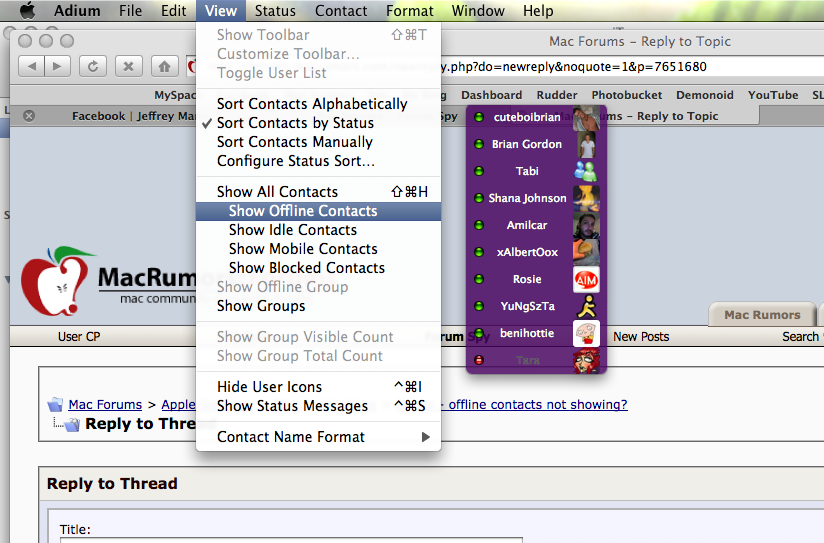Choose Sort Contacts Alphabetically
The height and width of the screenshot is (543, 824).
coord(318,104)
